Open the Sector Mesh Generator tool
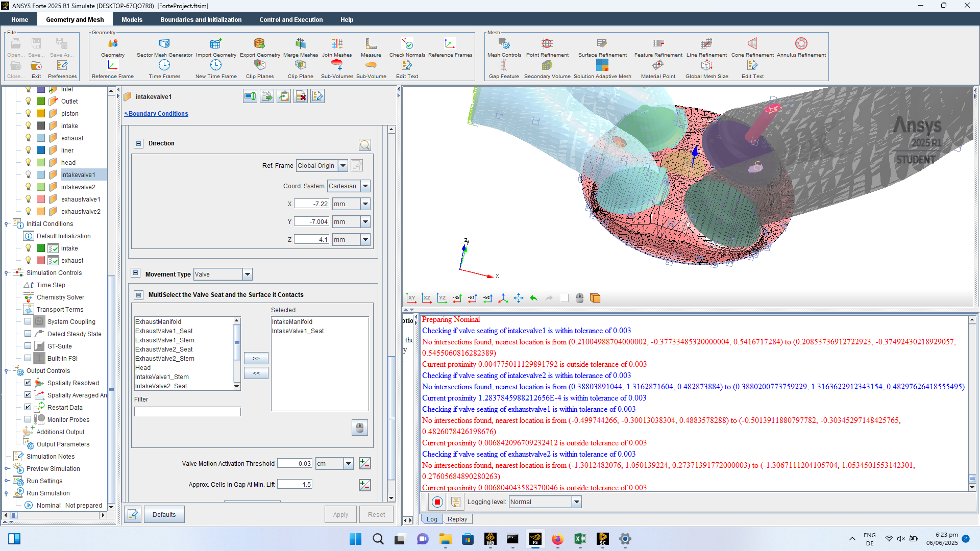The width and height of the screenshot is (980, 551). (164, 47)
